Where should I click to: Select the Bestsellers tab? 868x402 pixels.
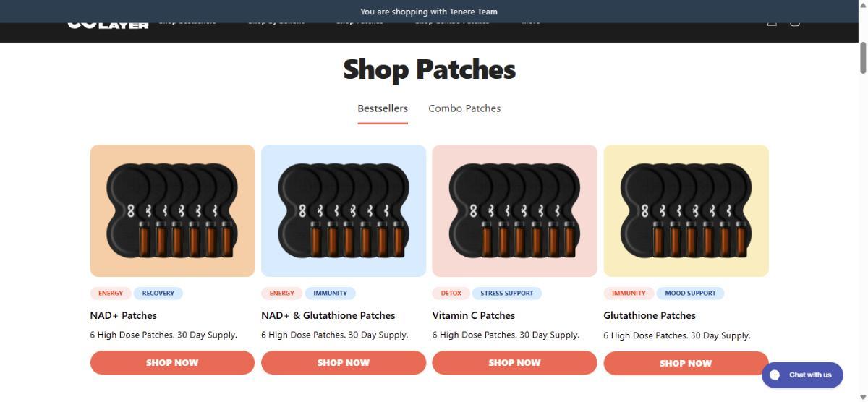383,108
